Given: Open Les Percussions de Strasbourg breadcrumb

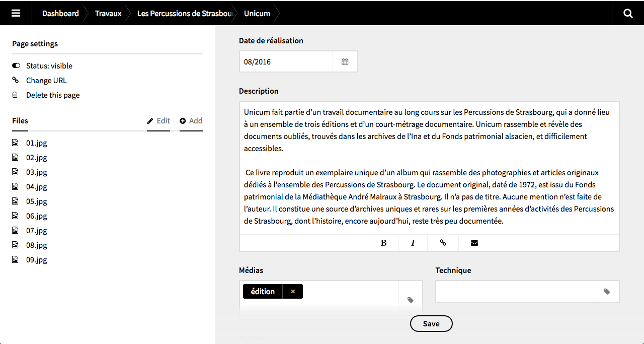Looking at the screenshot, I should click(185, 14).
